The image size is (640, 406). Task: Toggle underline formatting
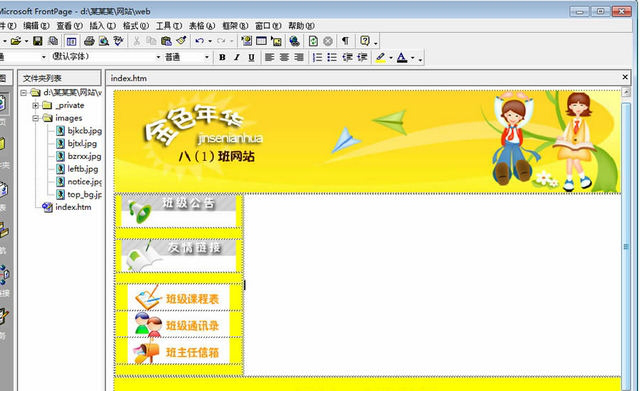[x=251, y=58]
